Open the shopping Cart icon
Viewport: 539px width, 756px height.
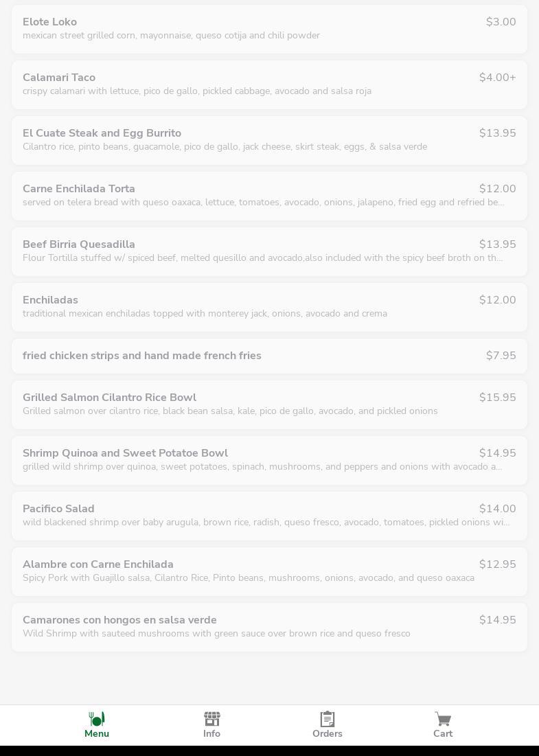tap(443, 719)
